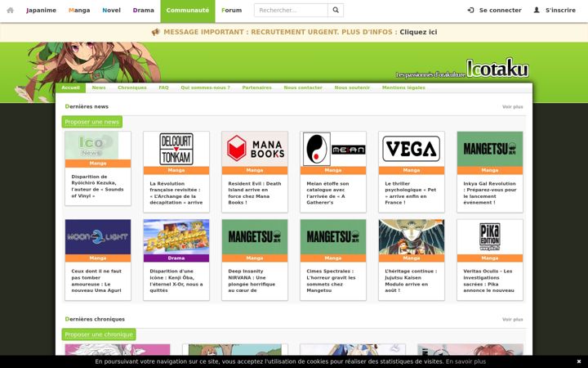Click the login arrow icon beside Se connecter
588x368 pixels.
(470, 10)
